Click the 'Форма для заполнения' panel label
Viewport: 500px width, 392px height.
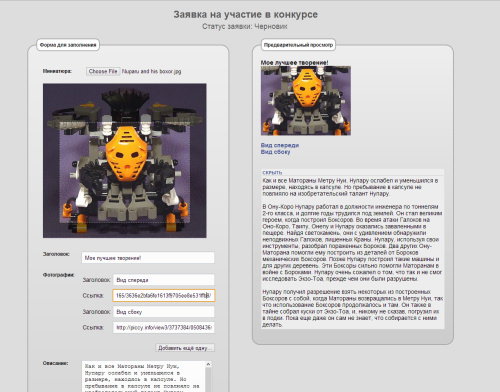pyautogui.click(x=68, y=45)
